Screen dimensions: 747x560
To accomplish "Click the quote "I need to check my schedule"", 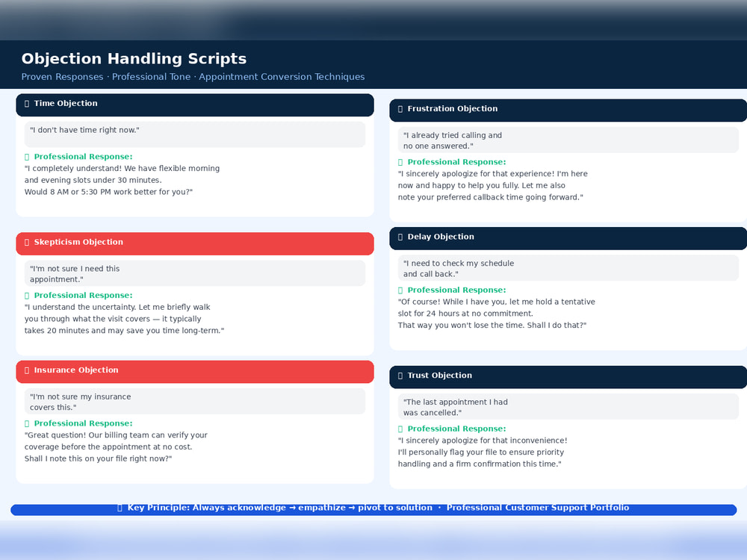I will [x=459, y=264].
